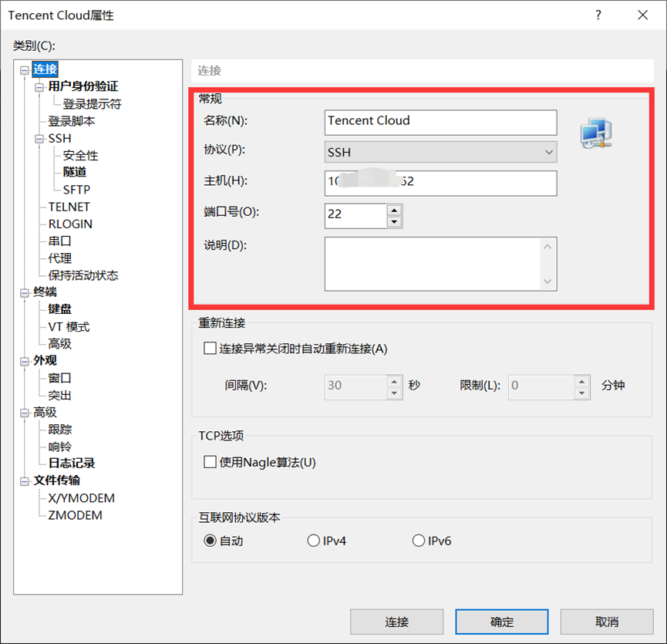Image resolution: width=667 pixels, height=644 pixels.
Task: Click the session computer icon
Action: [x=596, y=133]
